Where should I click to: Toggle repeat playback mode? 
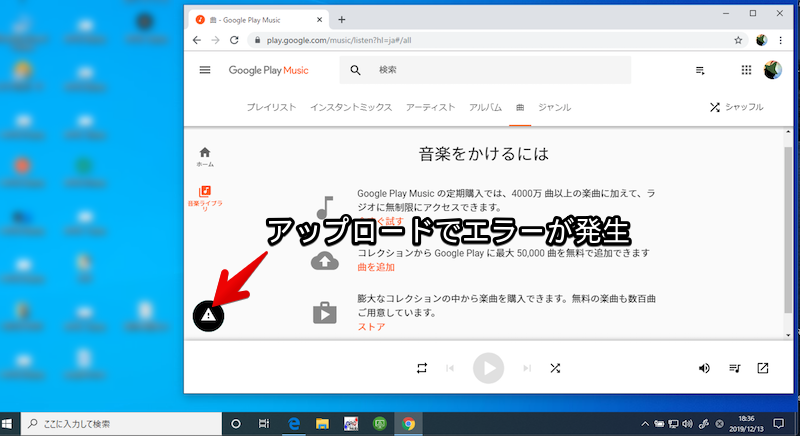422,368
